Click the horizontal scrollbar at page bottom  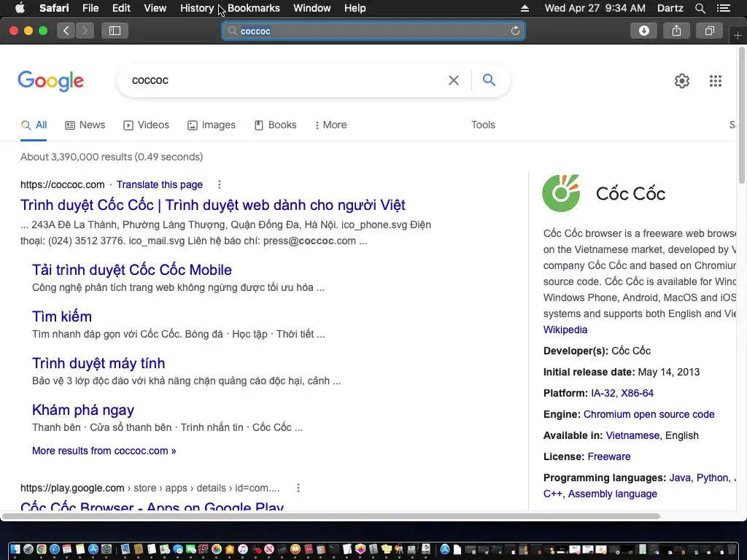[x=330, y=516]
